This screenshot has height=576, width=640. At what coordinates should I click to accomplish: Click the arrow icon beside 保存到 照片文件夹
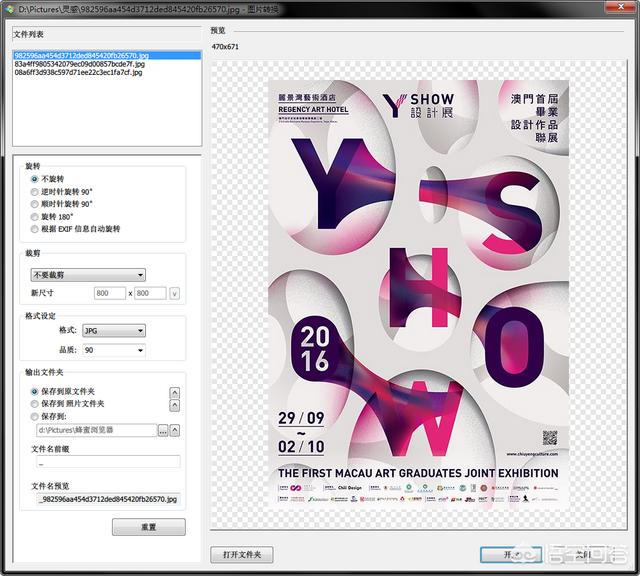pyautogui.click(x=175, y=405)
